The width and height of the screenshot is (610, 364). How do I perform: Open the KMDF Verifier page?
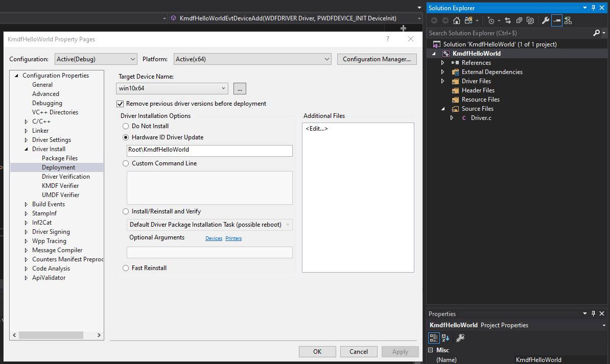tap(60, 186)
